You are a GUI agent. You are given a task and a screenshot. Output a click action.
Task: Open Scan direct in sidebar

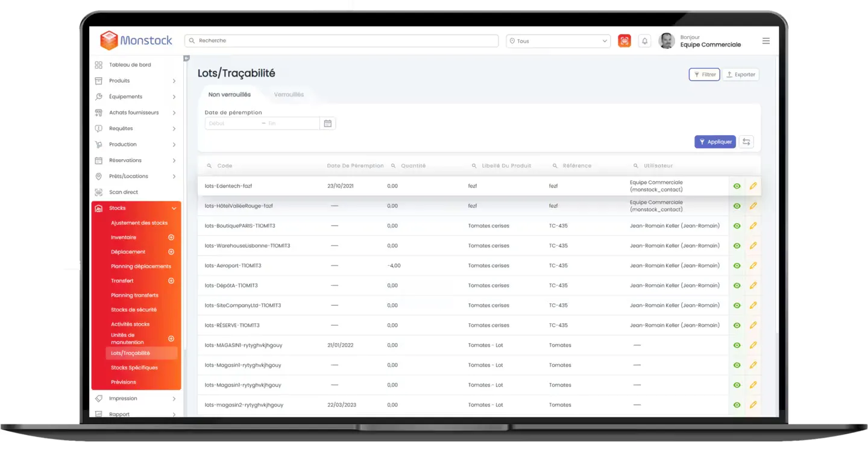click(x=124, y=192)
